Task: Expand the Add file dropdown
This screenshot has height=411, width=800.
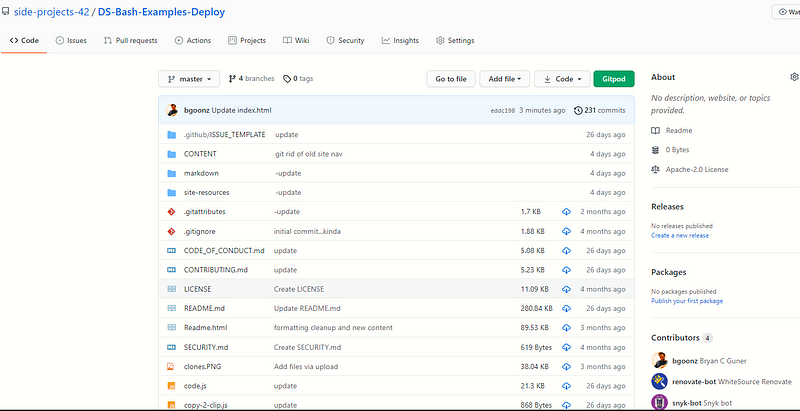Action: coord(503,78)
